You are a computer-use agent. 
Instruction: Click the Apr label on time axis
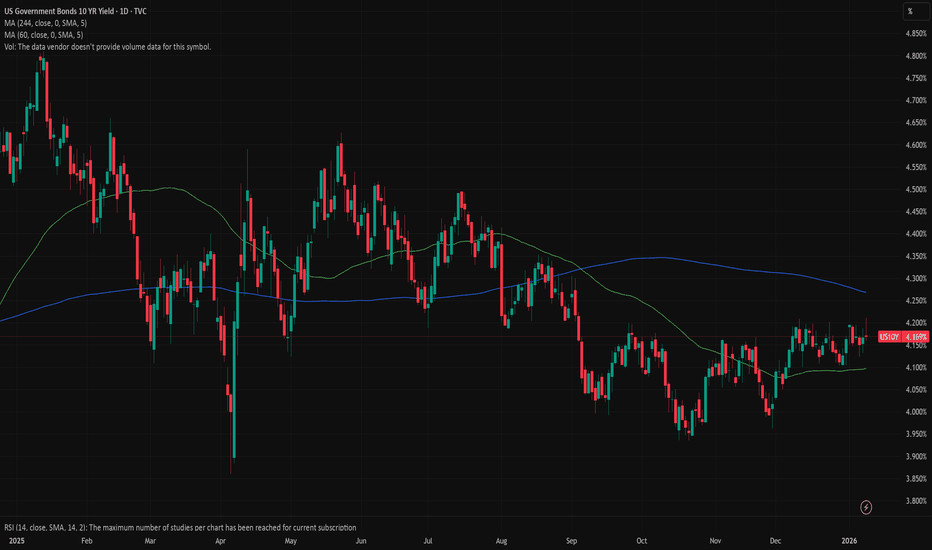tap(220, 539)
